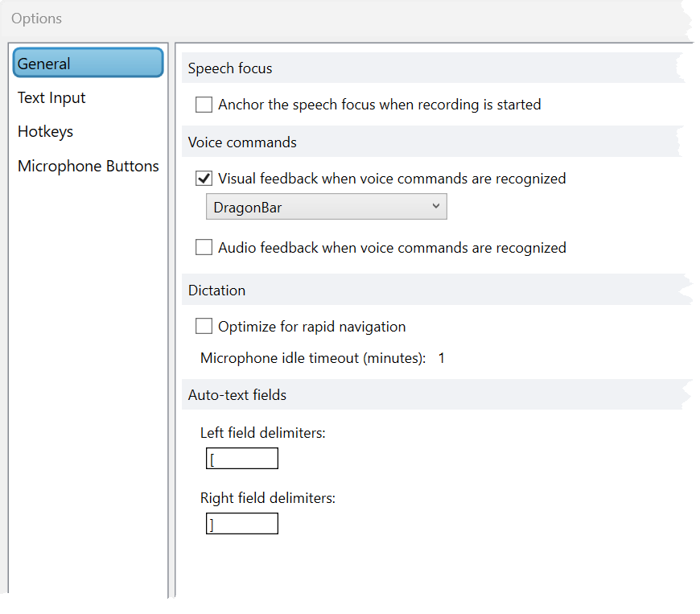Open the Hotkeys options page

(x=45, y=132)
